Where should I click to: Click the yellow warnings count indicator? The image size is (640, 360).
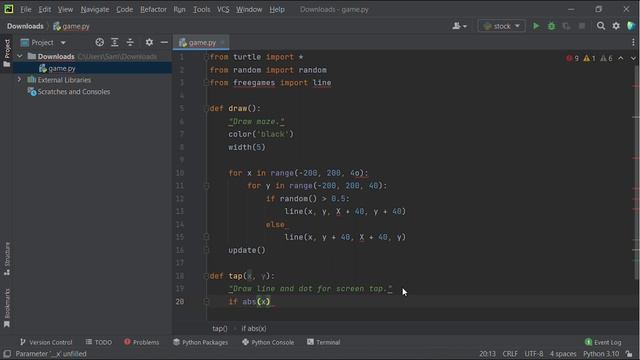pos(589,58)
